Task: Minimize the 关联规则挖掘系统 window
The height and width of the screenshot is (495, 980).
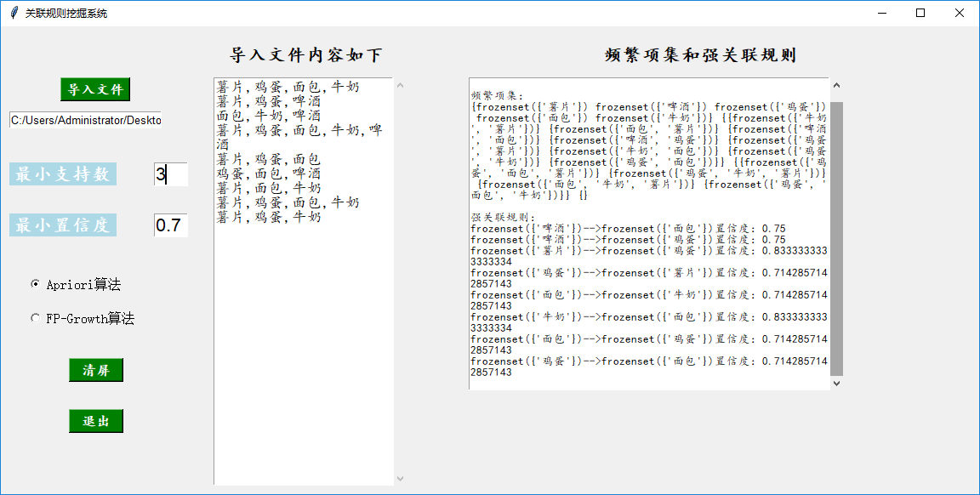Action: tap(882, 13)
